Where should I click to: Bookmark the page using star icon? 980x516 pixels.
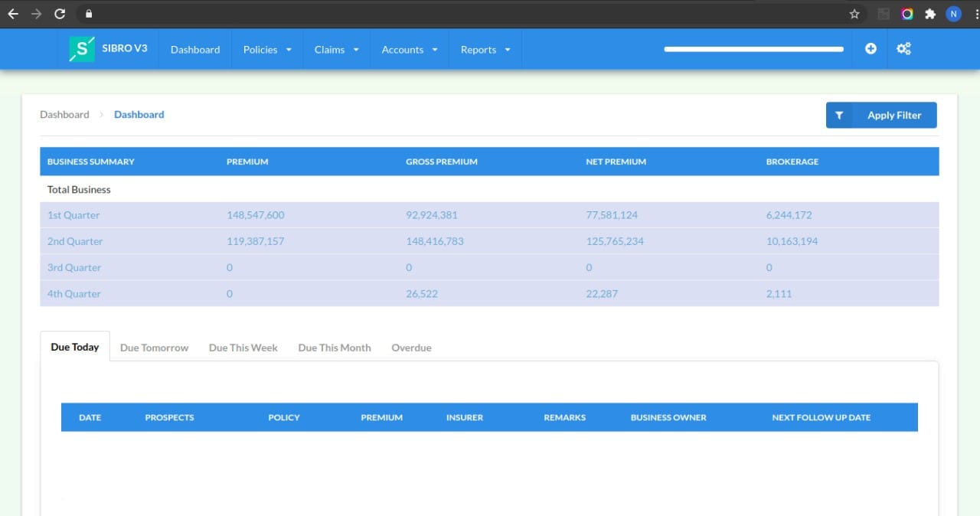(x=854, y=13)
